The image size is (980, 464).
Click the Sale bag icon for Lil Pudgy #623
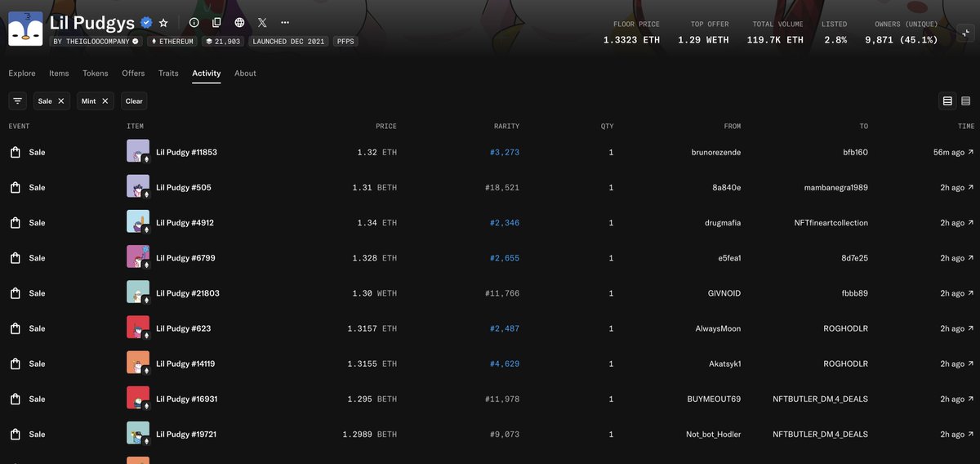(15, 328)
